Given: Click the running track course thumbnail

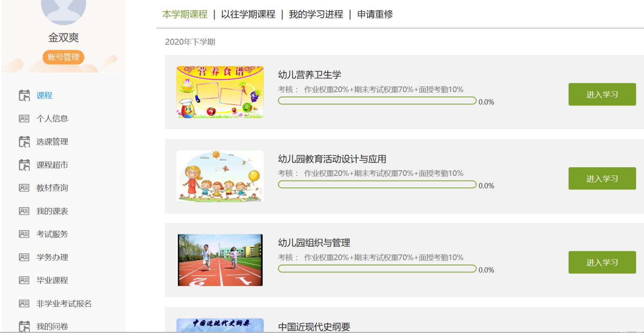Looking at the screenshot, I should click(220, 260).
